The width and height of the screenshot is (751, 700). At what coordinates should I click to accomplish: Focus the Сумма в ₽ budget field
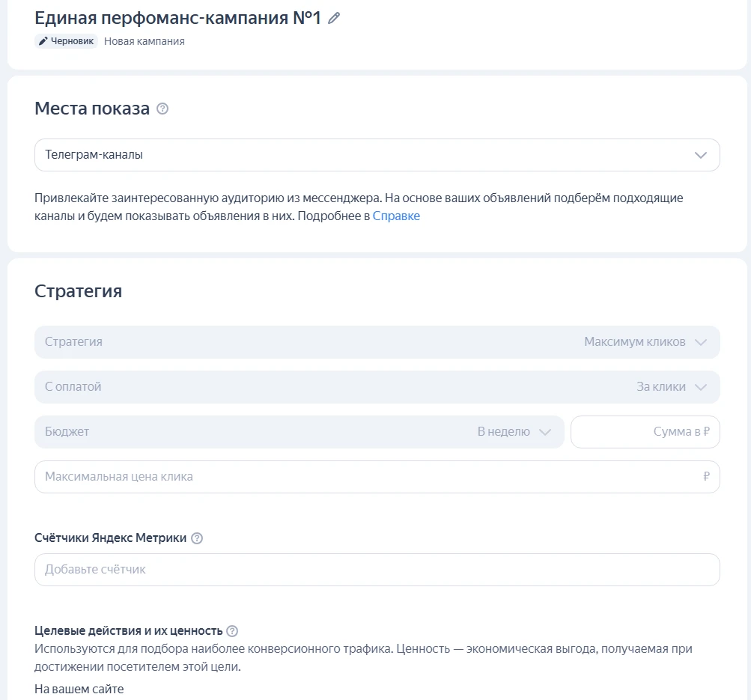click(645, 432)
